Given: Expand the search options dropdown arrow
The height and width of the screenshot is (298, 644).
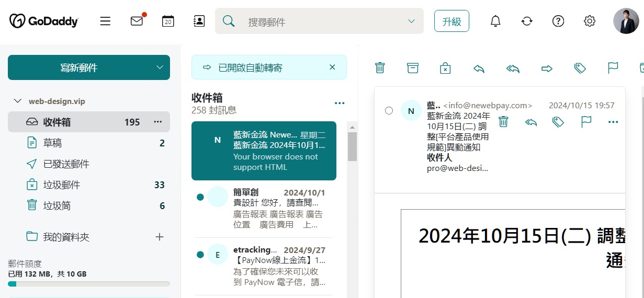Looking at the screenshot, I should 411,21.
